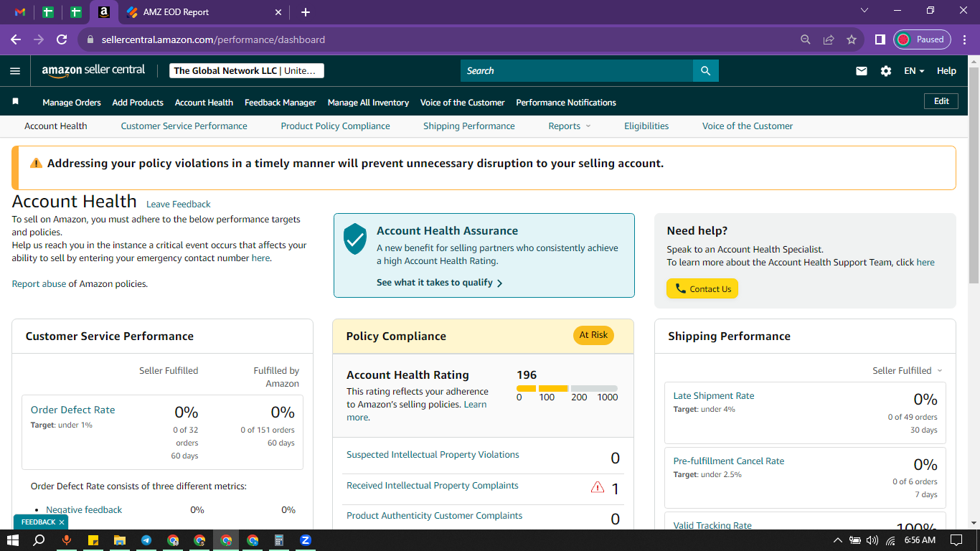
Task: Open Suspected Intellectual Property Violations
Action: pos(433,455)
